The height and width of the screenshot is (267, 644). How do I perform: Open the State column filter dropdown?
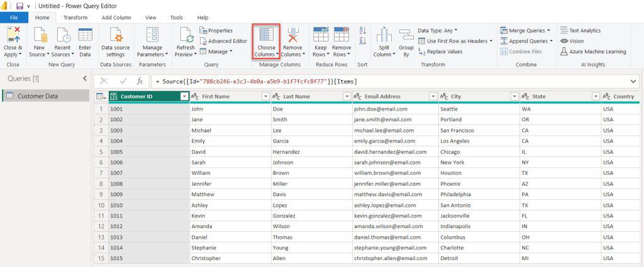pos(596,96)
